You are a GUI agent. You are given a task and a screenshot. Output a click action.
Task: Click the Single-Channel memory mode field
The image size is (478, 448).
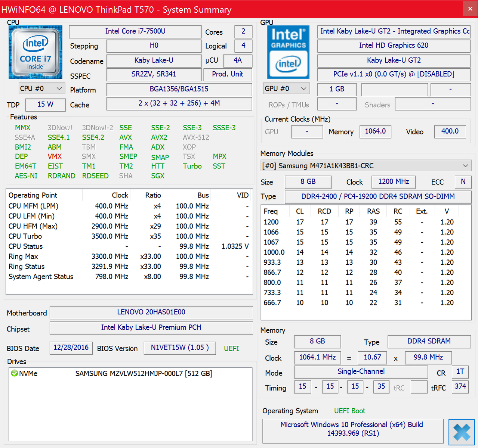coord(361,371)
